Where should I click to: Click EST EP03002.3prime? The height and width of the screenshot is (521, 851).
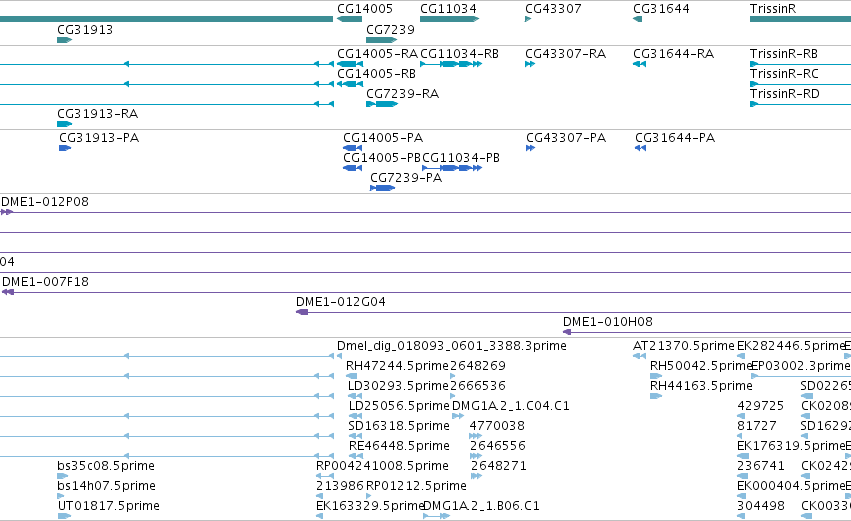801,366
